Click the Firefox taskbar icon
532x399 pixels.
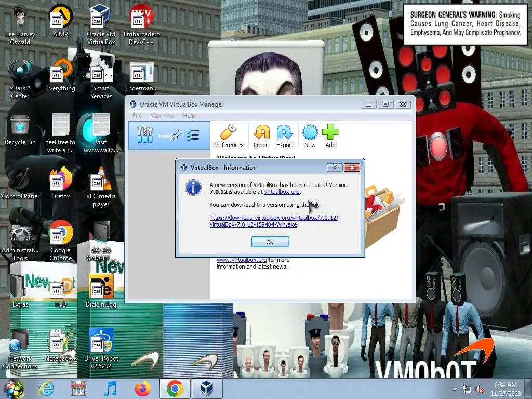(142, 389)
